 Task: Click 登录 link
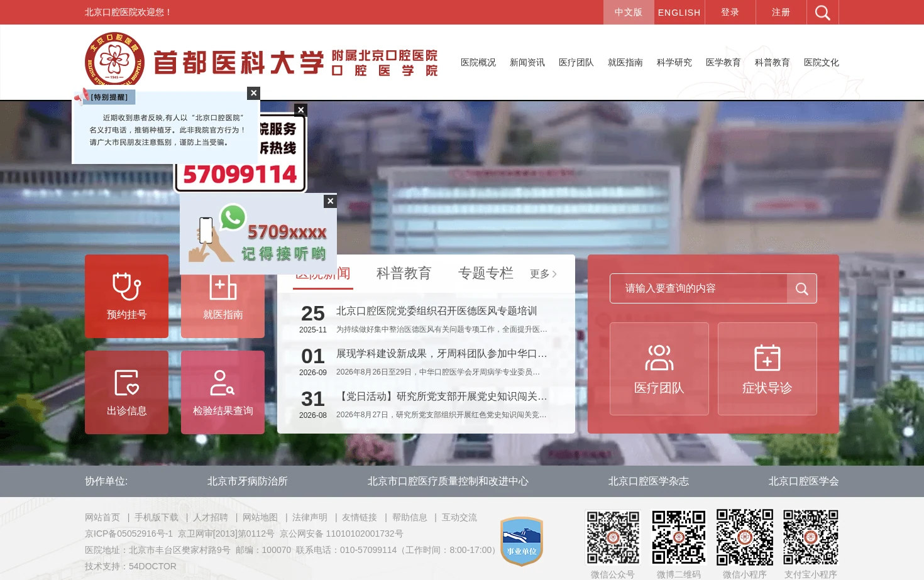(730, 13)
